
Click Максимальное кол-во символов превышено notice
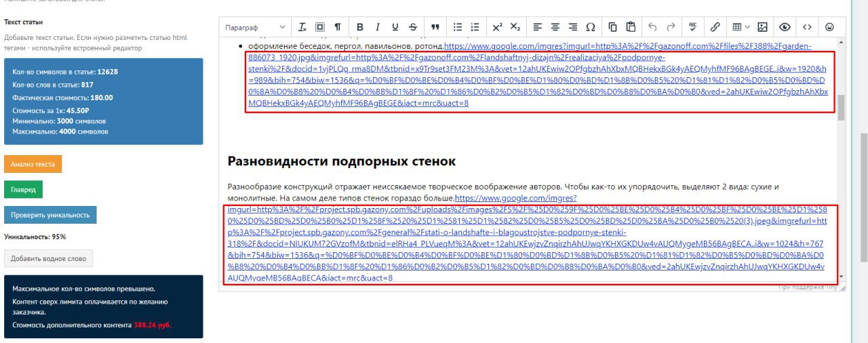click(84, 289)
